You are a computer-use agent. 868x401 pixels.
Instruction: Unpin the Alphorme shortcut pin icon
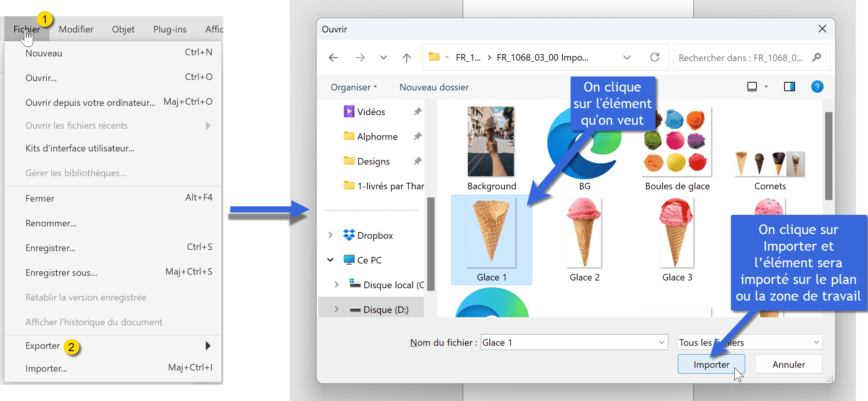coord(418,136)
